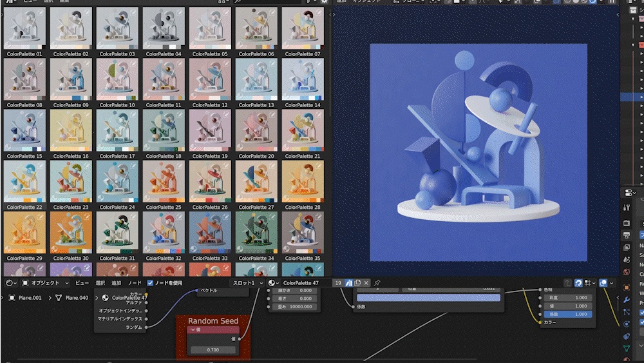Adjust the 値 1.000 slider in hue node
The height and width of the screenshot is (363, 644).
(568, 306)
